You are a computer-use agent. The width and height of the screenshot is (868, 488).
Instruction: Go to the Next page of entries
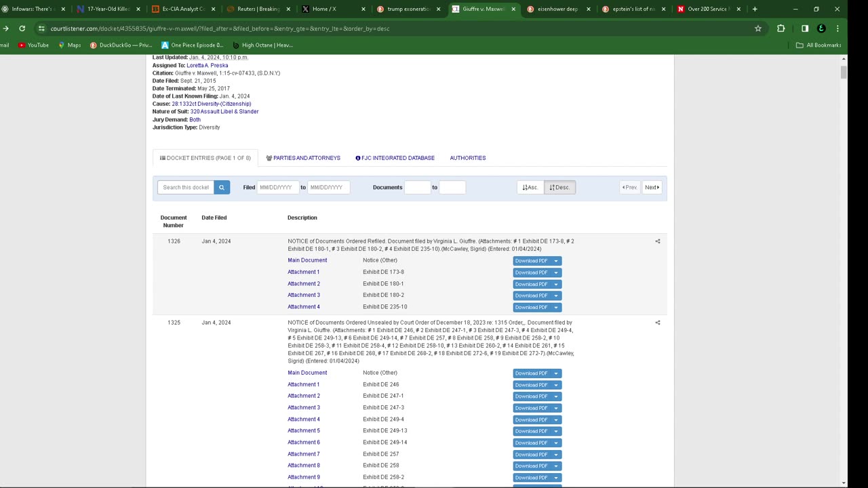click(652, 187)
